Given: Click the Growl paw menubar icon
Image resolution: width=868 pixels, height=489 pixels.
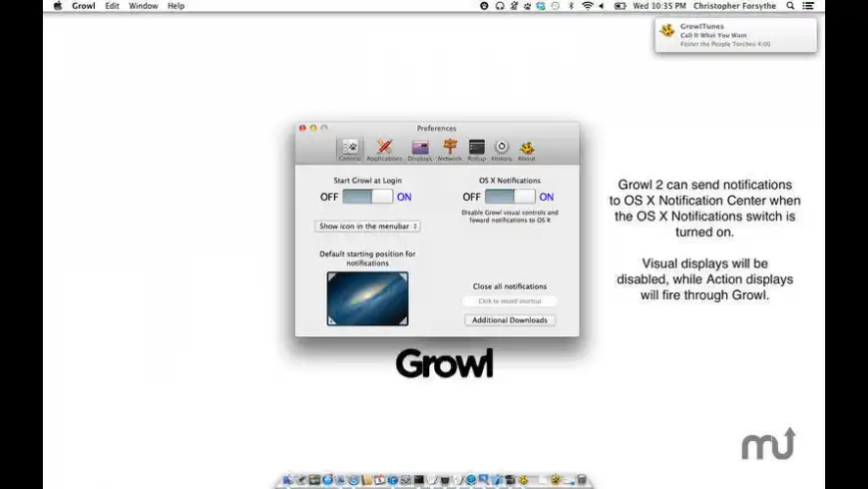Looking at the screenshot, I should 527,6.
